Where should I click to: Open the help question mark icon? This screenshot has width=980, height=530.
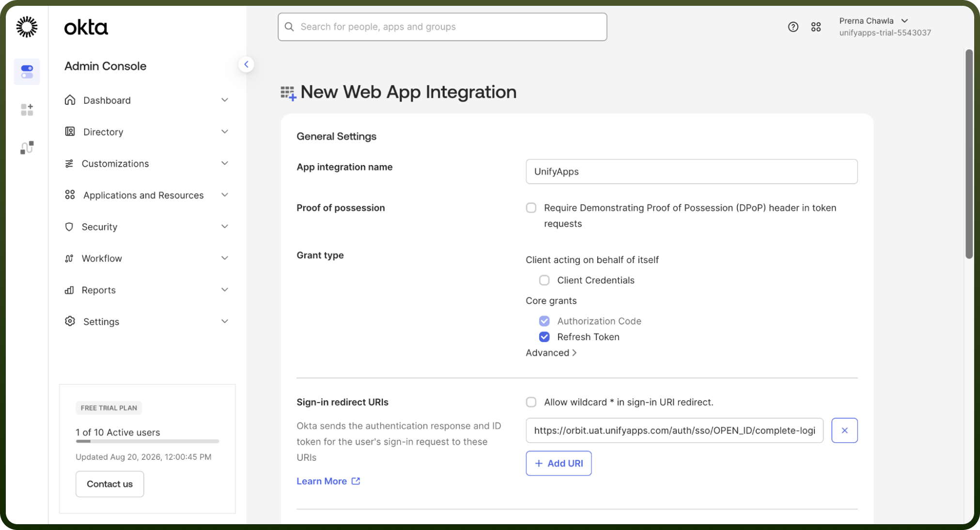click(x=793, y=27)
